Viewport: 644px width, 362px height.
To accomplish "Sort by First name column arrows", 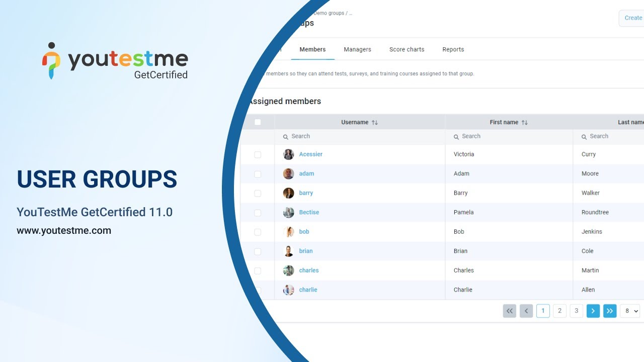I will [524, 122].
